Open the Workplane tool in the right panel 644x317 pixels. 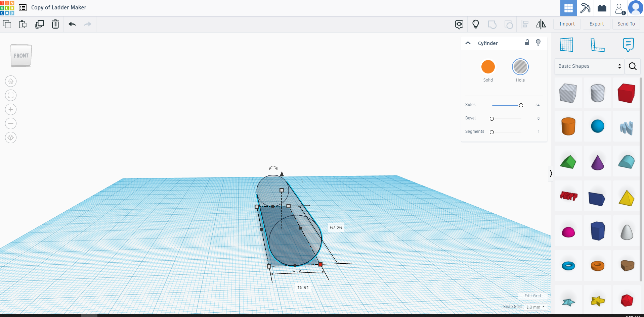point(567,45)
